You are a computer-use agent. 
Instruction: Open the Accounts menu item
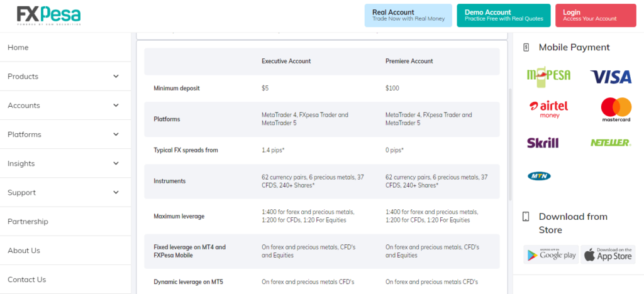point(24,106)
